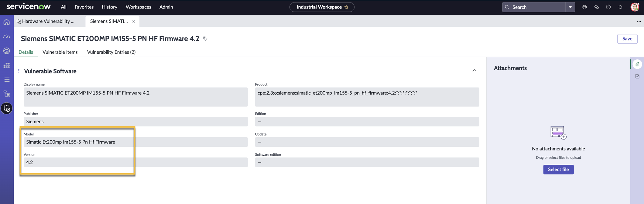Open the notifications bell icon

pyautogui.click(x=620, y=7)
